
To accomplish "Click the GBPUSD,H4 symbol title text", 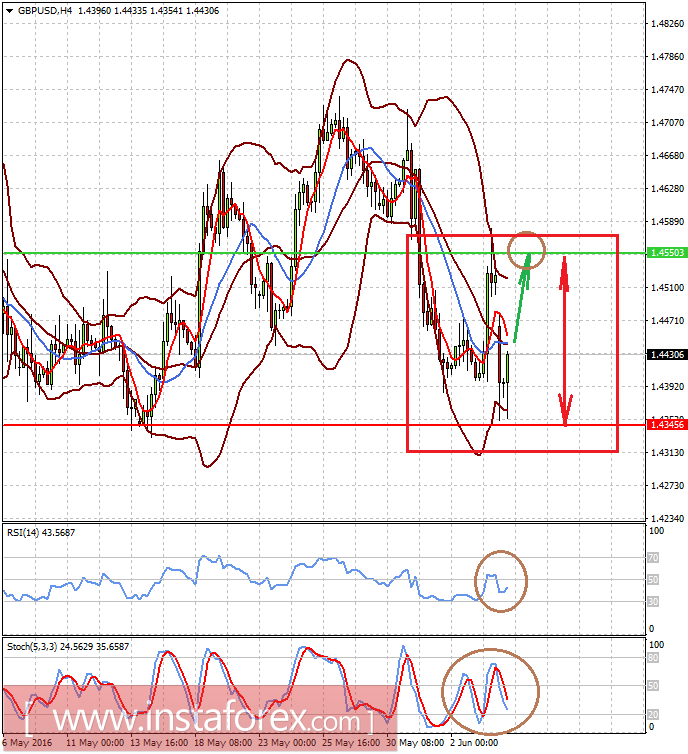I will tap(45, 11).
